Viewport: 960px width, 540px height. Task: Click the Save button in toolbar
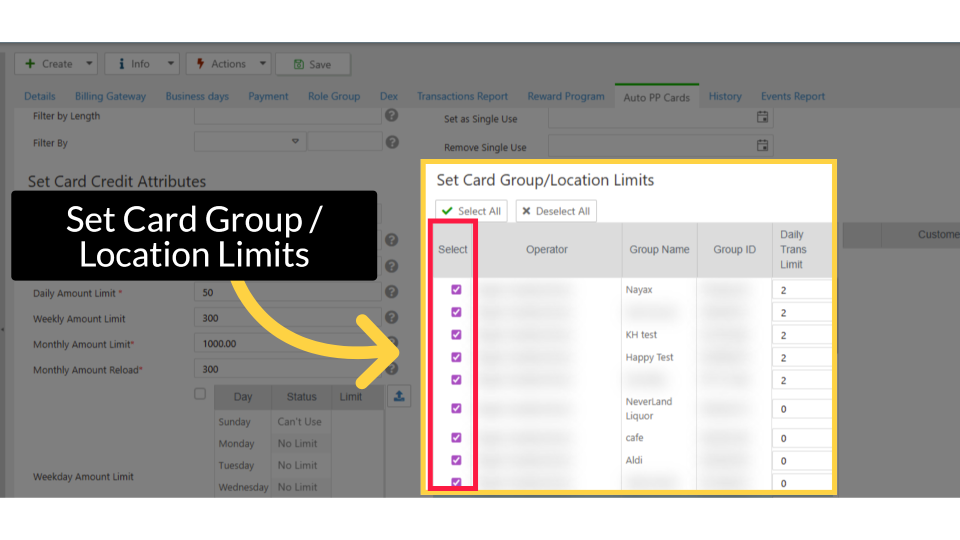[x=312, y=64]
